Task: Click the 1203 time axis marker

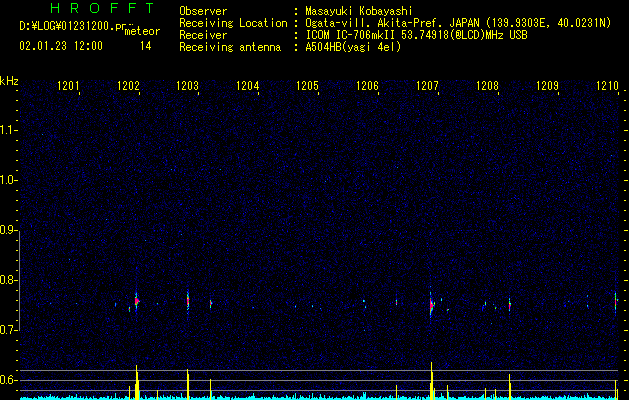Action: click(x=188, y=86)
